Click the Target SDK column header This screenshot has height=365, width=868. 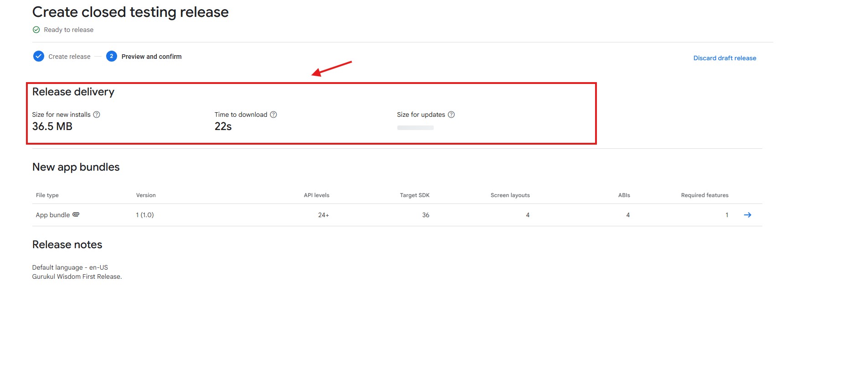[x=415, y=195]
